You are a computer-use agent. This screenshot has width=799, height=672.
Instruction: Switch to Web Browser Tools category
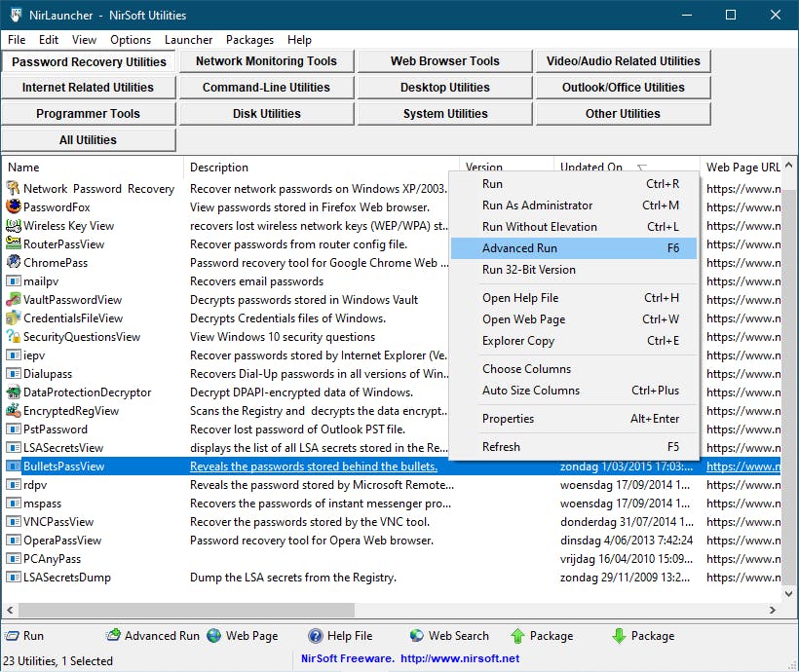[x=445, y=61]
